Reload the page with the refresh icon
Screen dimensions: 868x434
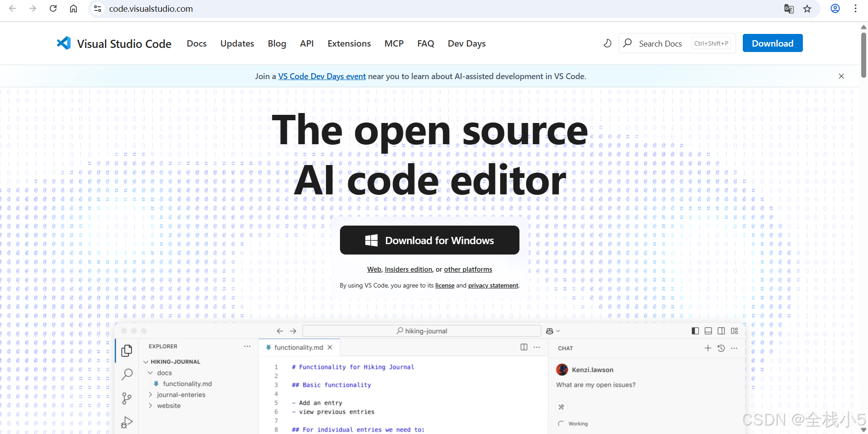pyautogui.click(x=53, y=9)
